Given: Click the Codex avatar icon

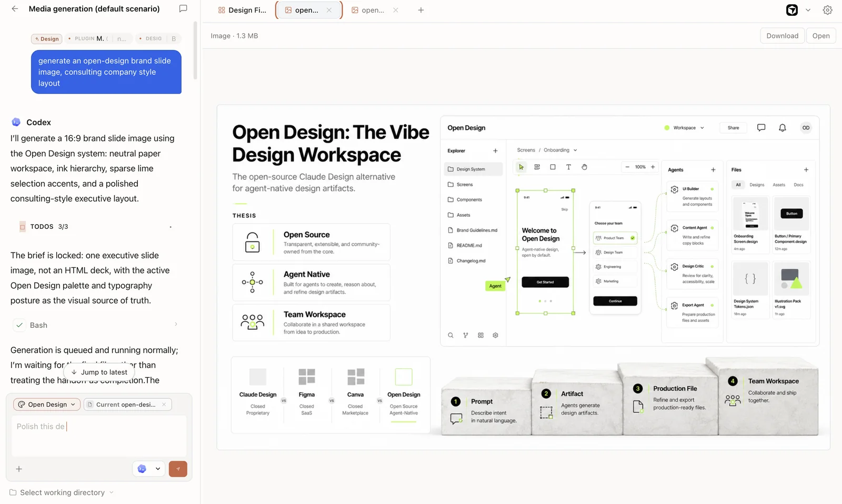Looking at the screenshot, I should click(16, 122).
